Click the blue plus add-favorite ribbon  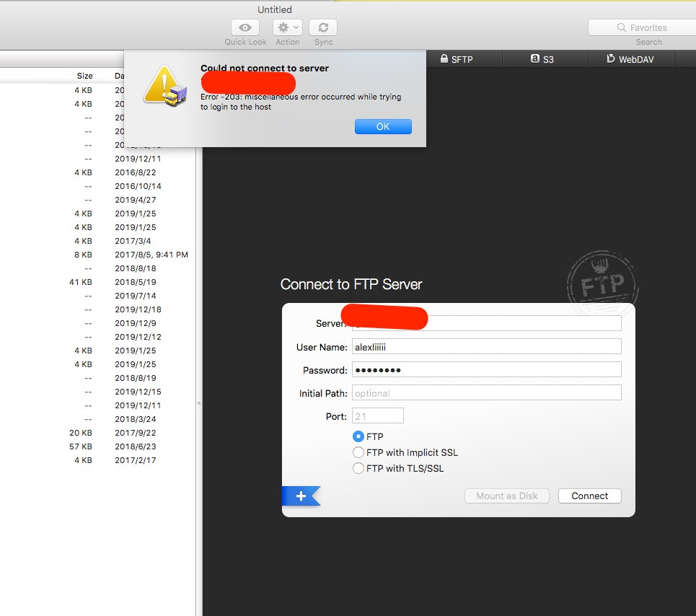click(x=301, y=496)
